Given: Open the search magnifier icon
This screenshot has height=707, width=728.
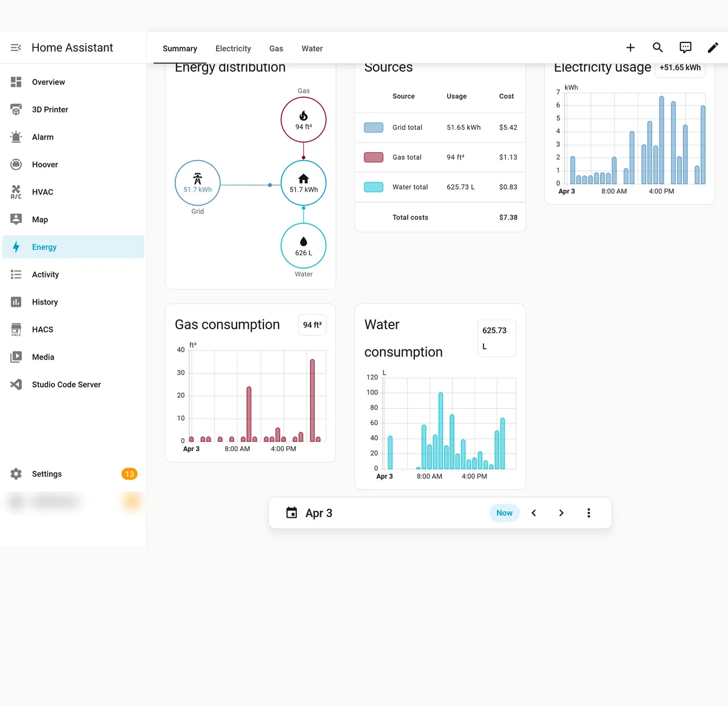Looking at the screenshot, I should tap(658, 47).
